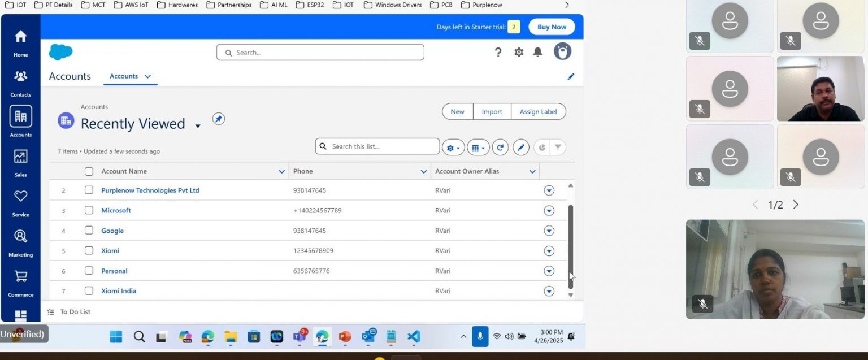Click the New account button

pos(457,112)
